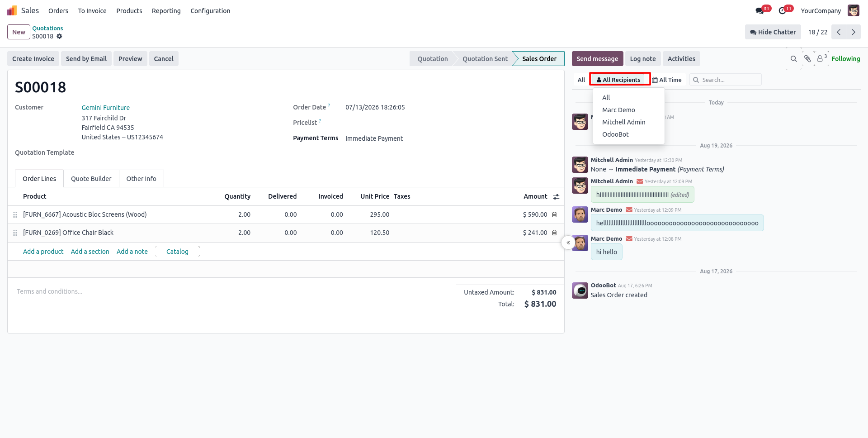The height and width of the screenshot is (438, 868).
Task: Expand the All Recipients filter dropdown
Action: click(618, 80)
